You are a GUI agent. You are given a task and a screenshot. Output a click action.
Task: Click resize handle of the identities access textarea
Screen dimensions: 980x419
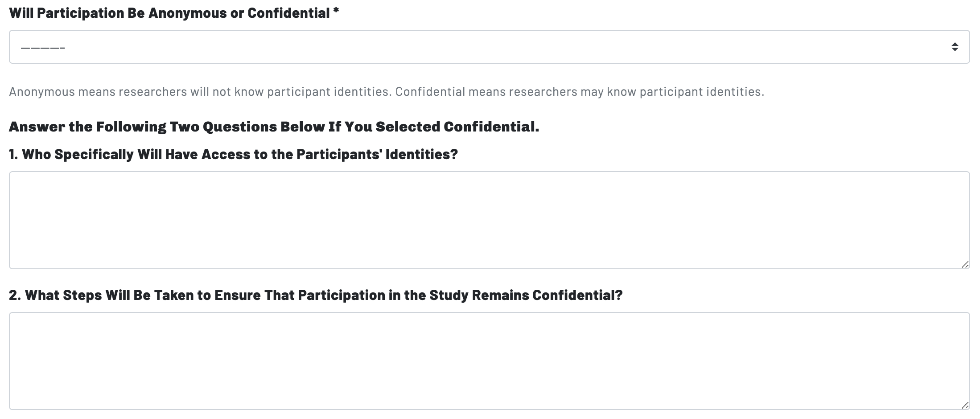point(965,264)
